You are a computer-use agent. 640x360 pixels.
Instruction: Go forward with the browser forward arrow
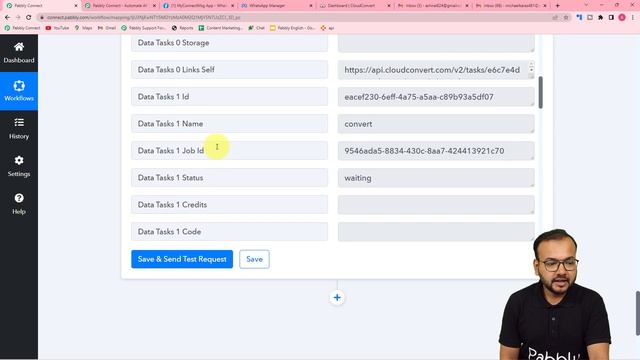(x=18, y=18)
